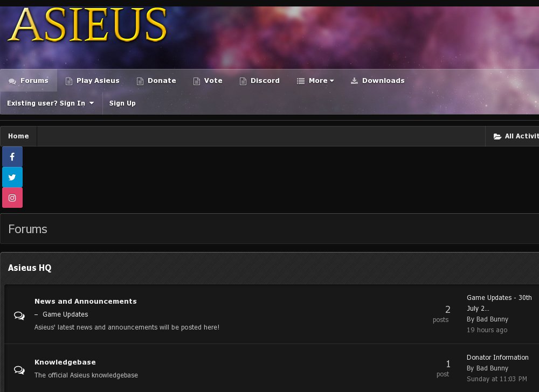
Task: Click the Forums speech bubble icon
Action: click(12, 81)
